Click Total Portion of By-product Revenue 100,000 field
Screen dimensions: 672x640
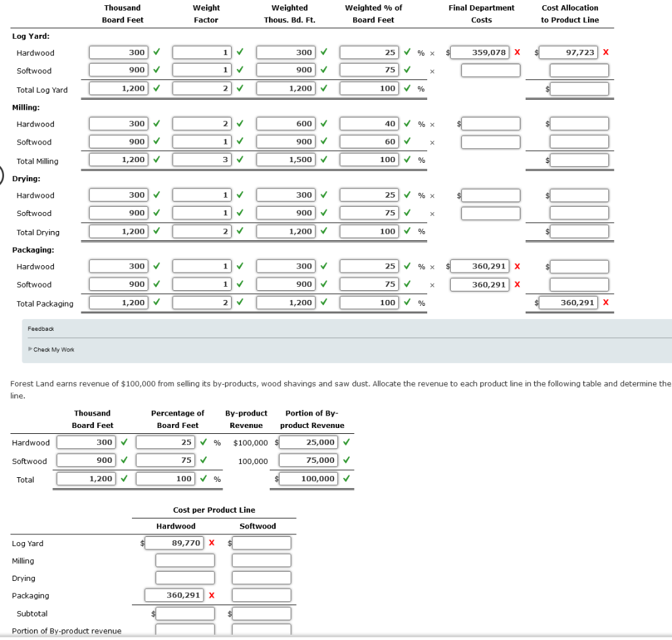[308, 479]
